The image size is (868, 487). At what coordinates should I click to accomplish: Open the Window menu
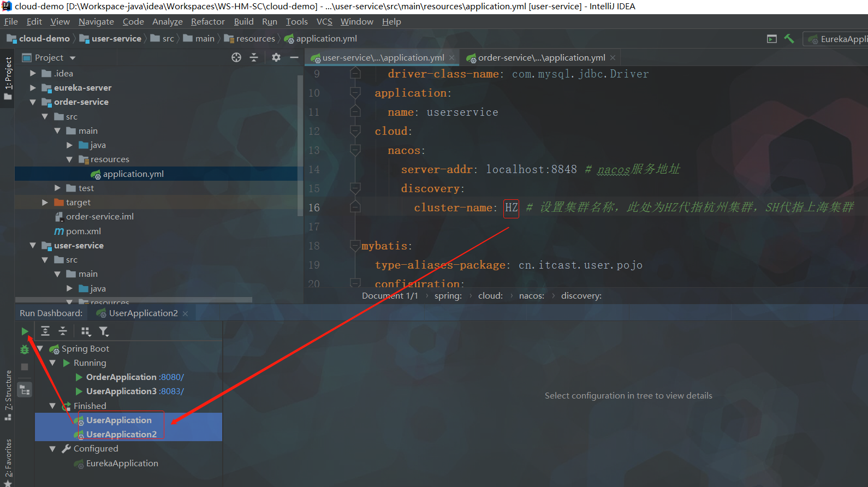point(357,22)
